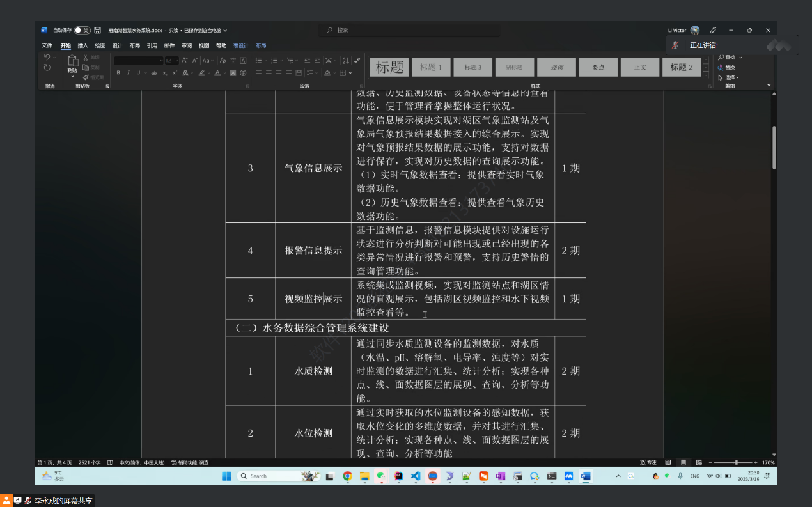
Task: Expand the styles gallery
Action: click(706, 75)
